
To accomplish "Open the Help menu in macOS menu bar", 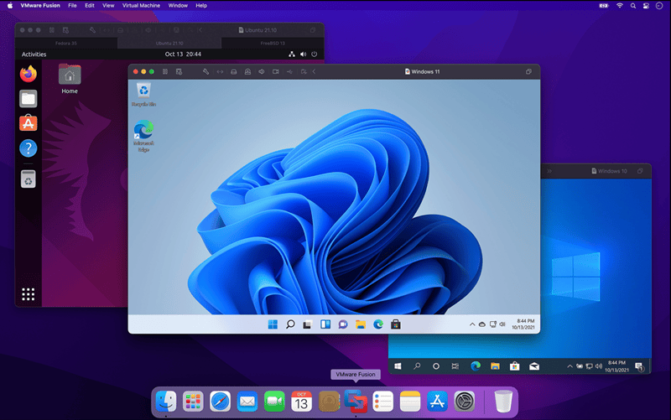I will [201, 6].
